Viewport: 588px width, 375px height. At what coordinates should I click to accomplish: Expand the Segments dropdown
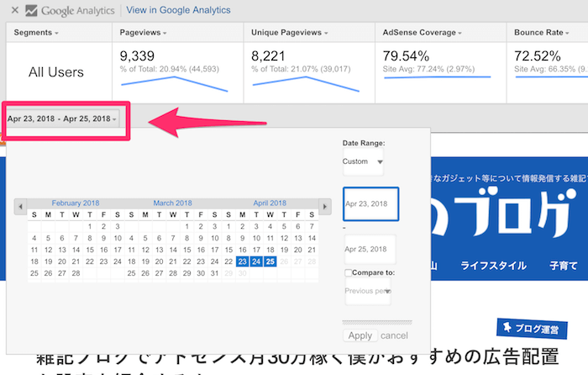[x=36, y=33]
